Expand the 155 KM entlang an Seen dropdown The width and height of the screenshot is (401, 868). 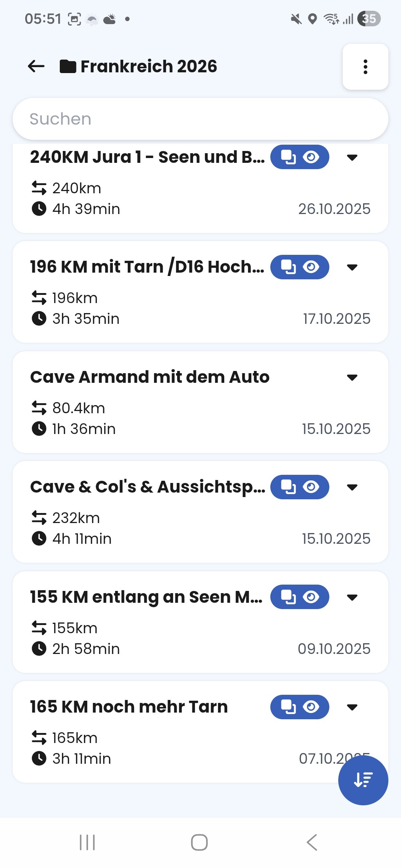click(x=352, y=597)
